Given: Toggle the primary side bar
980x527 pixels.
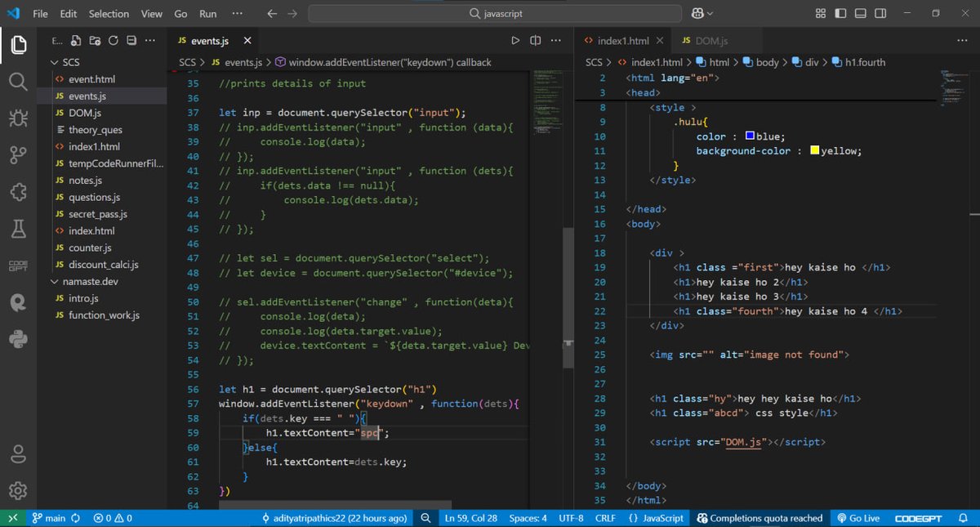Looking at the screenshot, I should (840, 14).
